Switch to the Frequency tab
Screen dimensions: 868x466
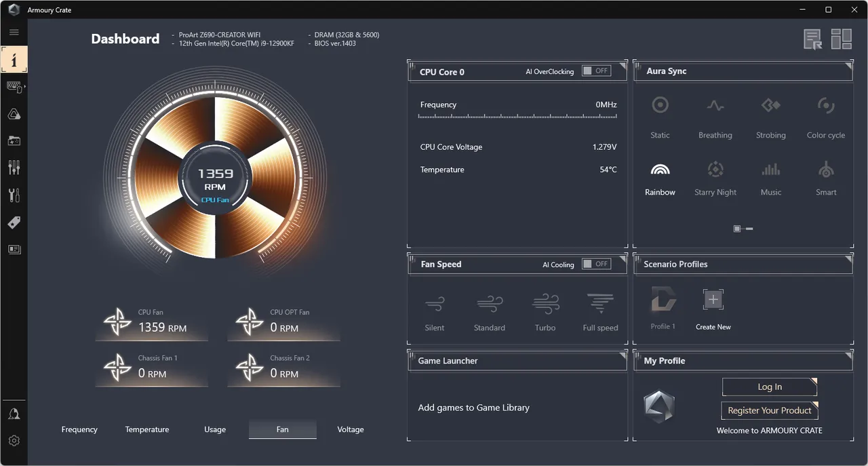(x=79, y=429)
